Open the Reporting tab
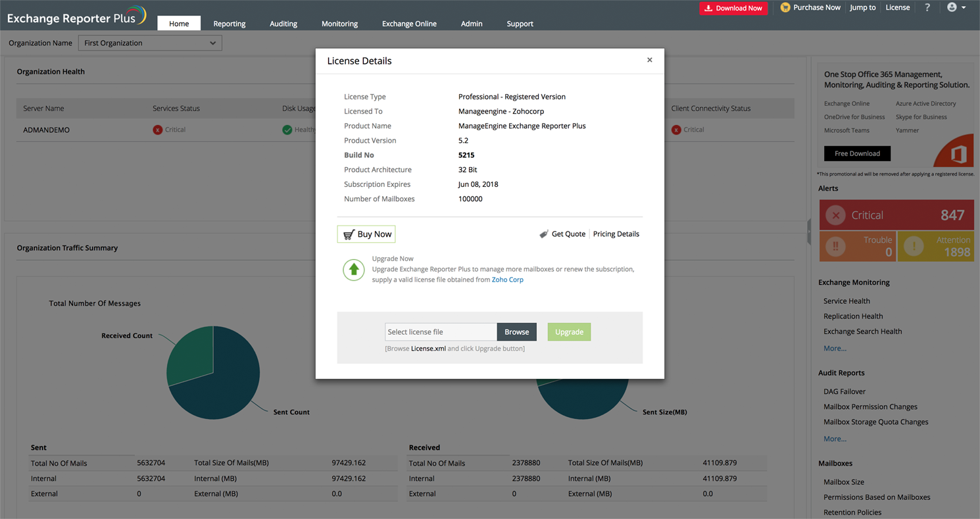This screenshot has height=519, width=980. 230,24
